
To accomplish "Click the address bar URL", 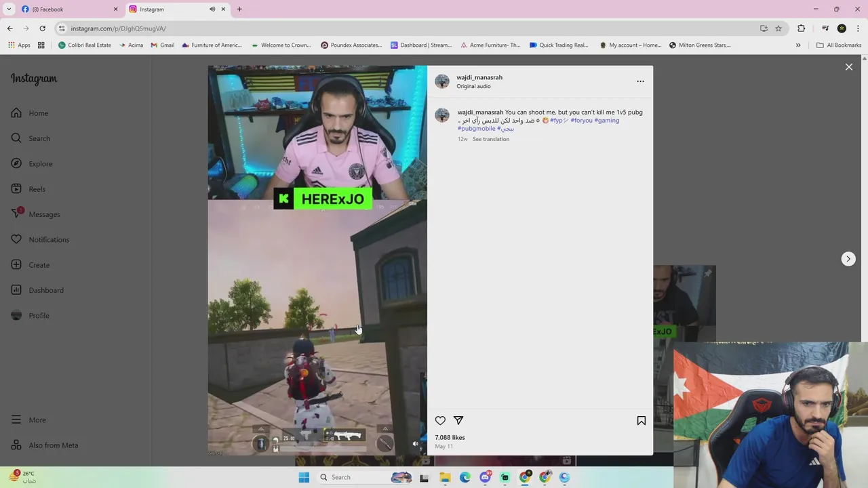I will 118,28.
